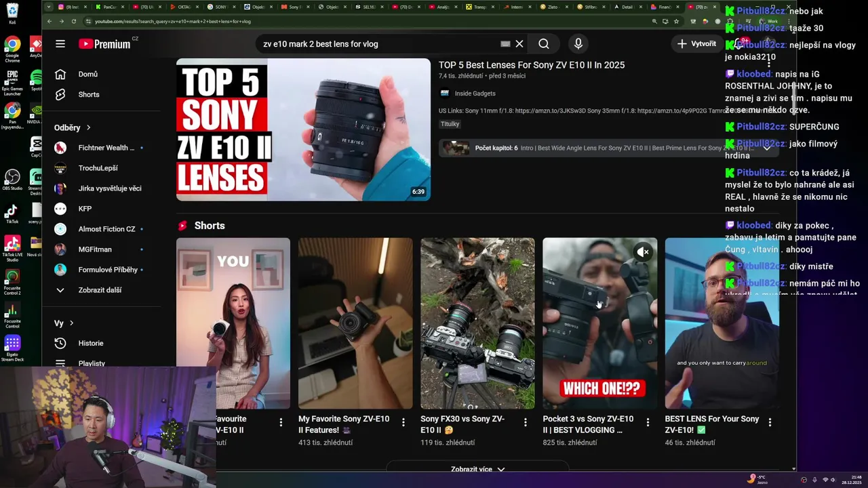
Task: Open options for BEST LENS For Your Sony ZV-E10 short
Action: pos(770,422)
